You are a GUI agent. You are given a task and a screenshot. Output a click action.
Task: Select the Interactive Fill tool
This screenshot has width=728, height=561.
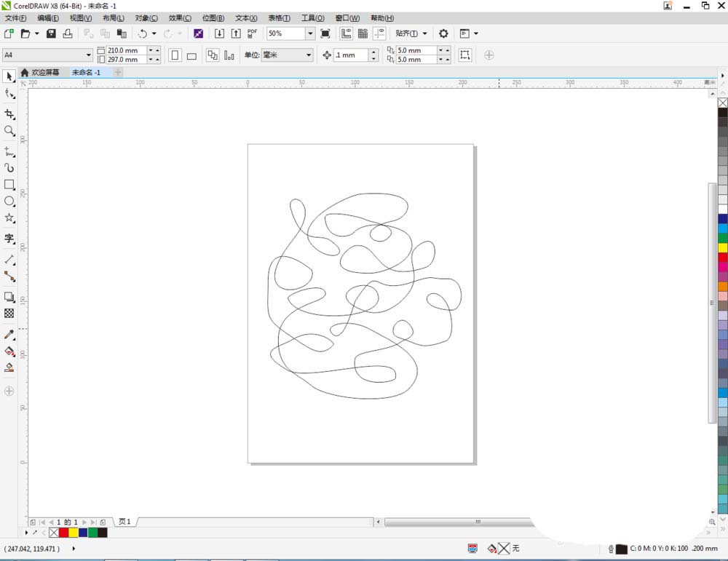[x=9, y=351]
